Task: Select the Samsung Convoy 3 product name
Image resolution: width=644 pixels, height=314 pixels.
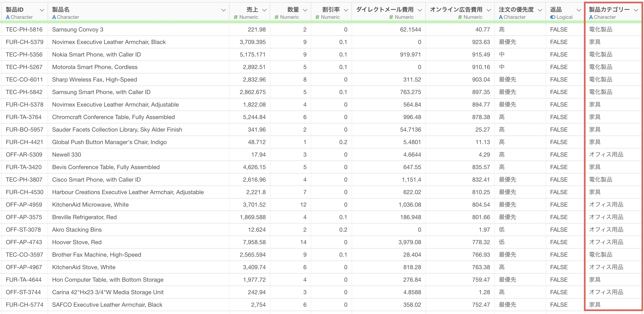Action: [x=77, y=29]
